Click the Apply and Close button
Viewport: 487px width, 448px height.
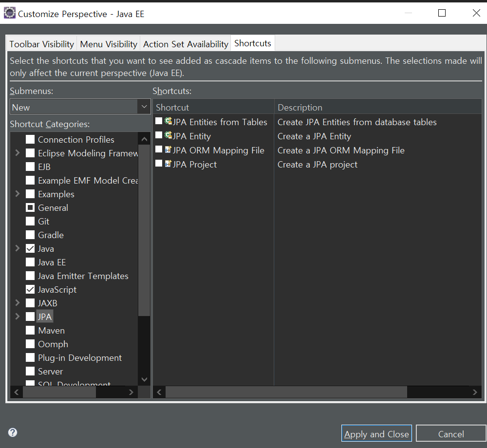pos(376,434)
